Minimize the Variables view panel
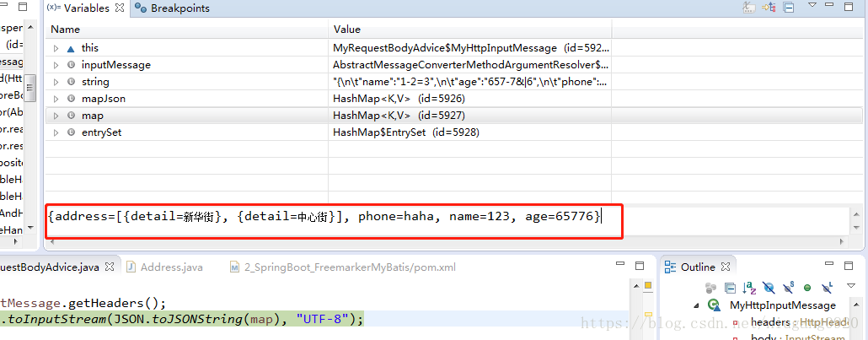 (828, 6)
